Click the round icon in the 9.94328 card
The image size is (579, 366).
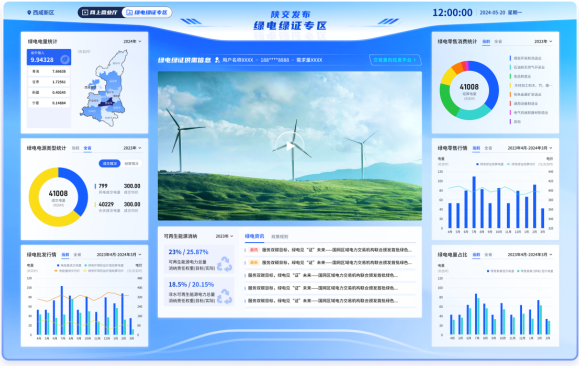pyautogui.click(x=65, y=59)
